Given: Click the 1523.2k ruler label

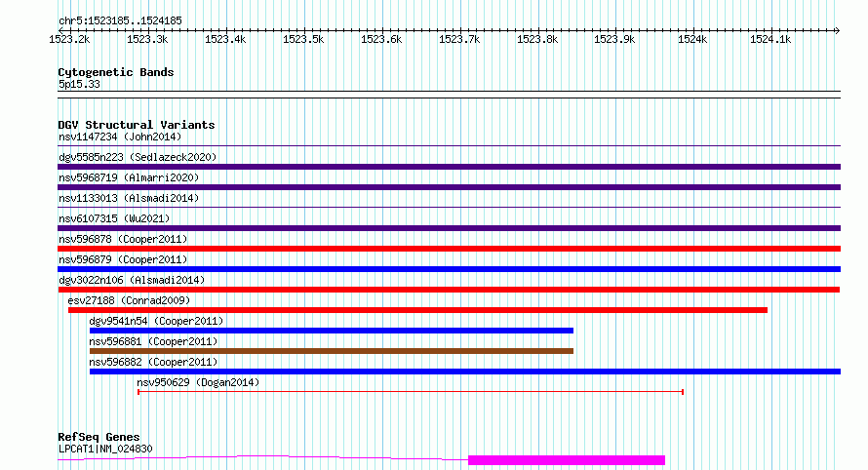Looking at the screenshot, I should click(x=69, y=39).
